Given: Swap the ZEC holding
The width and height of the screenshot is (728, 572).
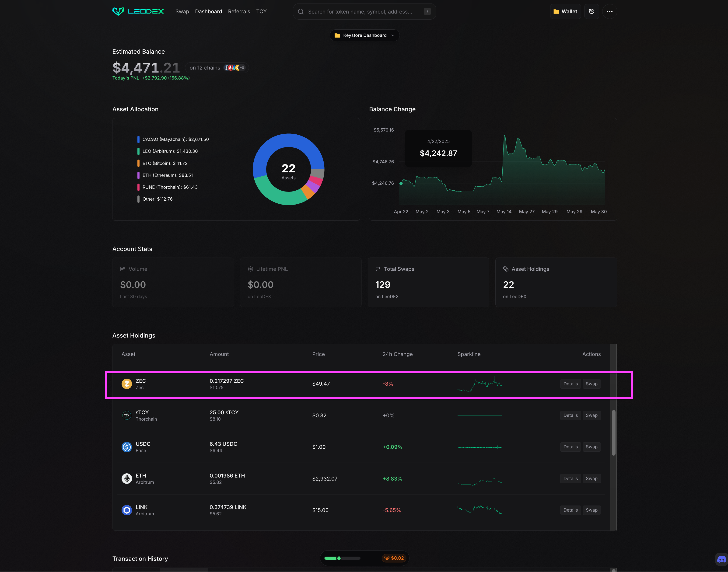Looking at the screenshot, I should click(592, 384).
